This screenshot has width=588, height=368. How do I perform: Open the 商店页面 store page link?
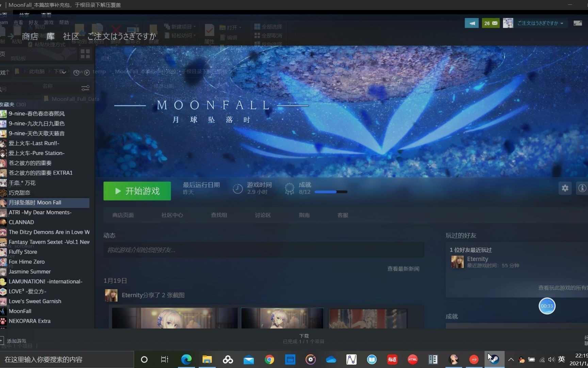tap(123, 215)
